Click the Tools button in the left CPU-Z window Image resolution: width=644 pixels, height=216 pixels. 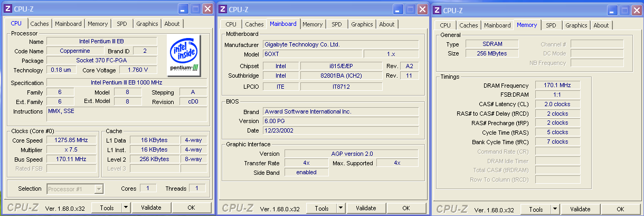pyautogui.click(x=107, y=208)
